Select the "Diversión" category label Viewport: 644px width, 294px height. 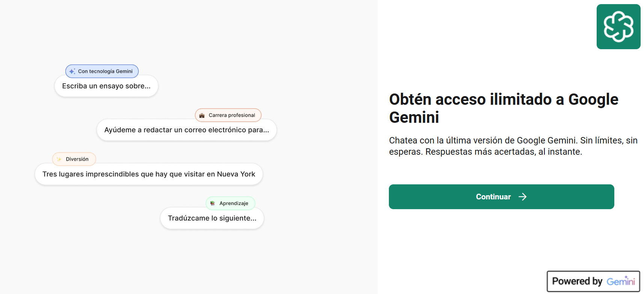click(x=77, y=159)
